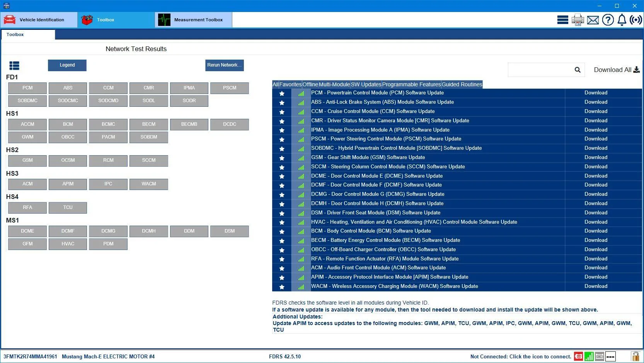Select the Multi-Module filter tab
Viewport: 644px width, 363px height.
(x=334, y=84)
